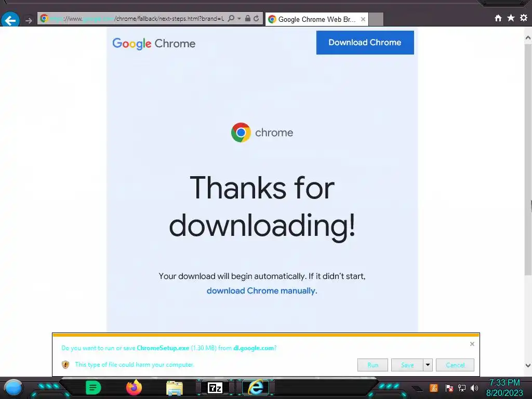The width and height of the screenshot is (532, 399).
Task: Open the Start orb menu
Action: (14, 388)
